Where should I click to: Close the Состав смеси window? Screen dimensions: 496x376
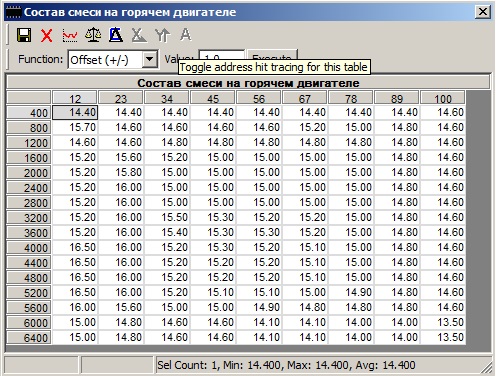pyautogui.click(x=482, y=12)
